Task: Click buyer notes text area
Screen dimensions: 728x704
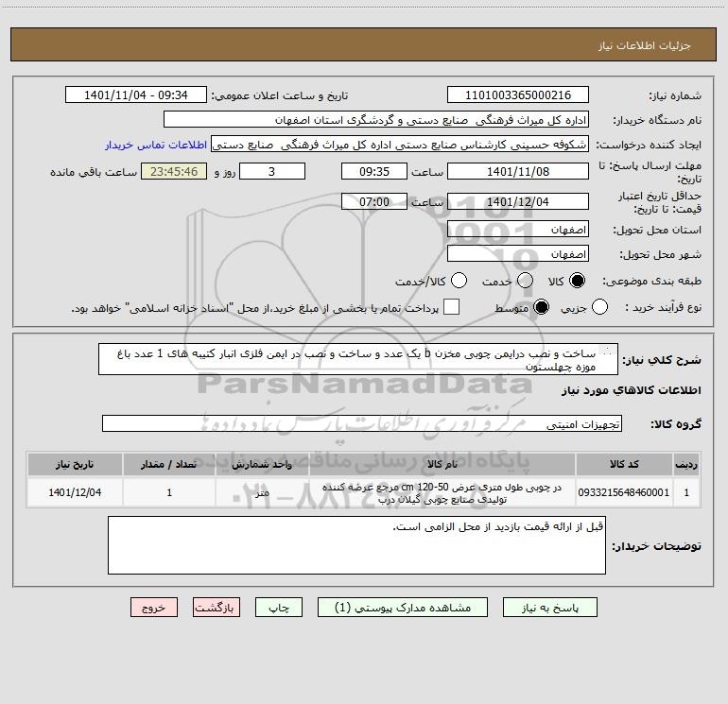Action: (356, 545)
